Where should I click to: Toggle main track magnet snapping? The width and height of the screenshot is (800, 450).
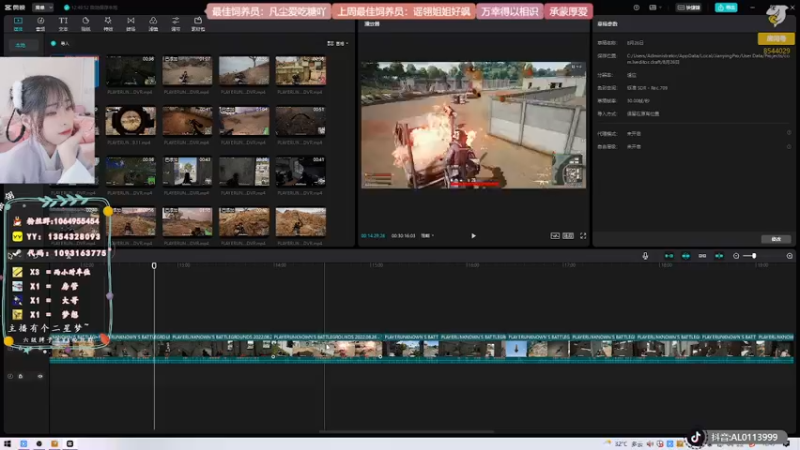point(669,256)
